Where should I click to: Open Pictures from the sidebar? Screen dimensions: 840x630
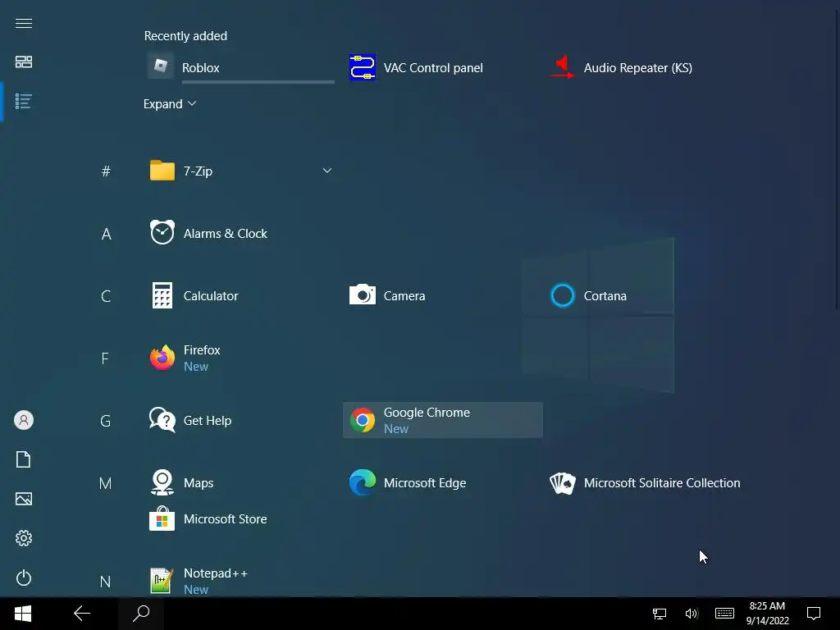(24, 499)
